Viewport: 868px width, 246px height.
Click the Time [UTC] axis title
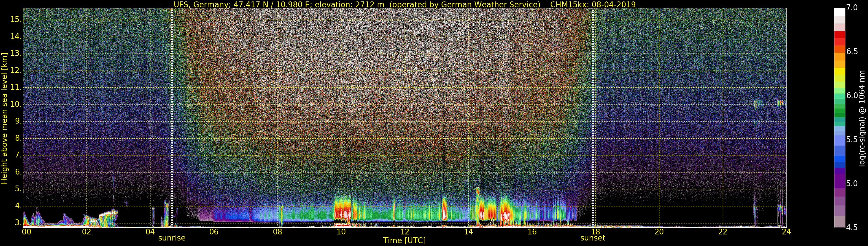(404, 241)
